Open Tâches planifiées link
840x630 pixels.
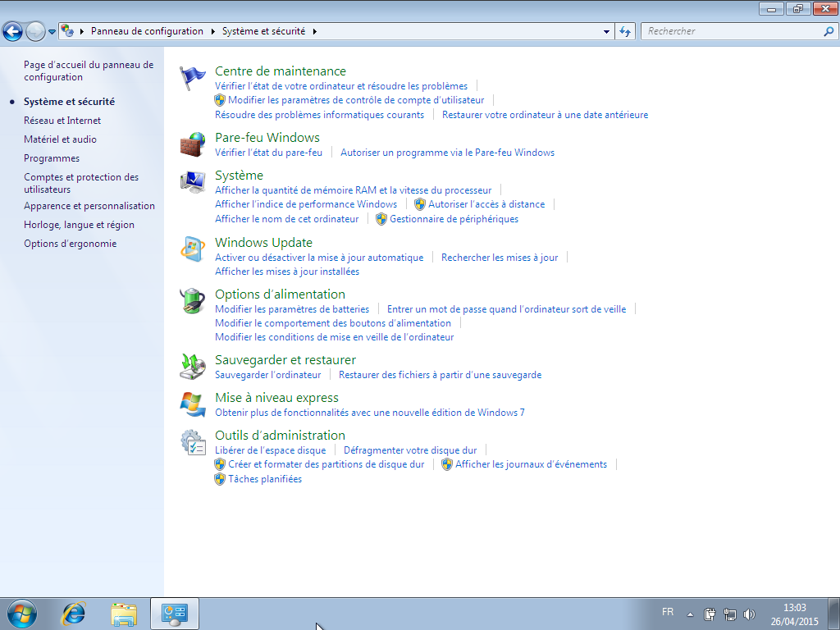[x=265, y=479]
